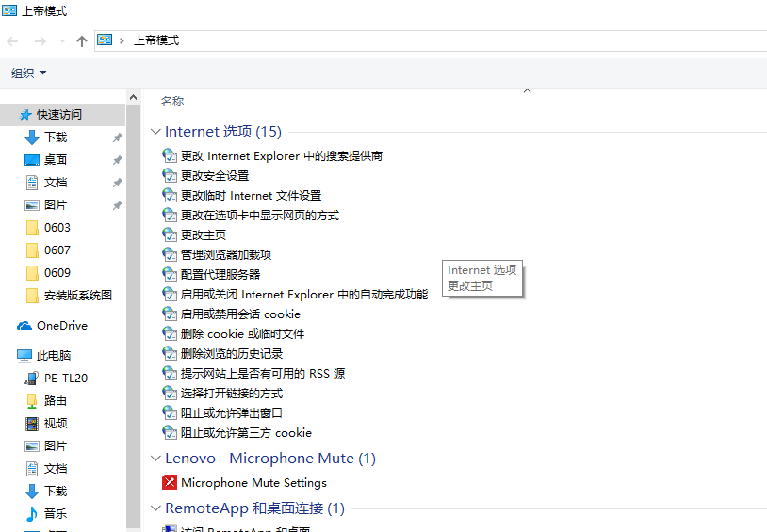Screen dimensions: 767x532
Task: Select OneDrive in the navigation pane
Action: (62, 326)
